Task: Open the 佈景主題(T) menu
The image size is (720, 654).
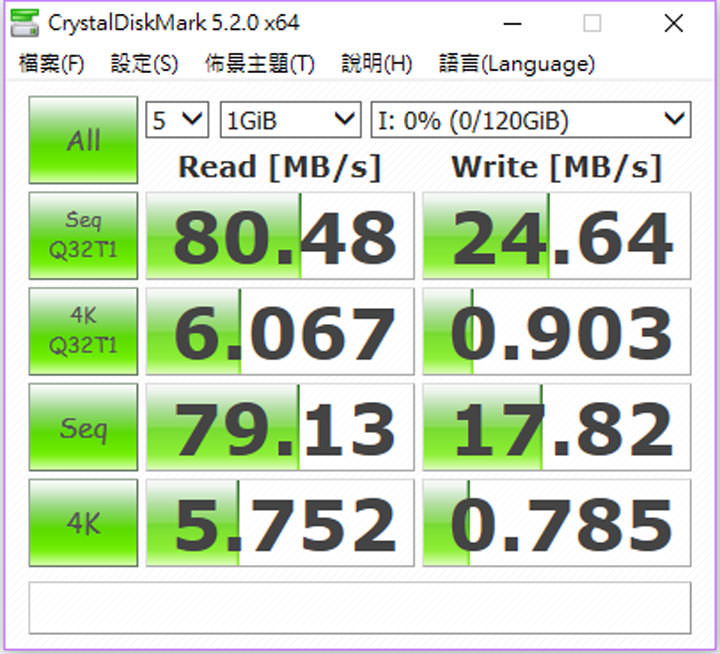Action: [259, 64]
